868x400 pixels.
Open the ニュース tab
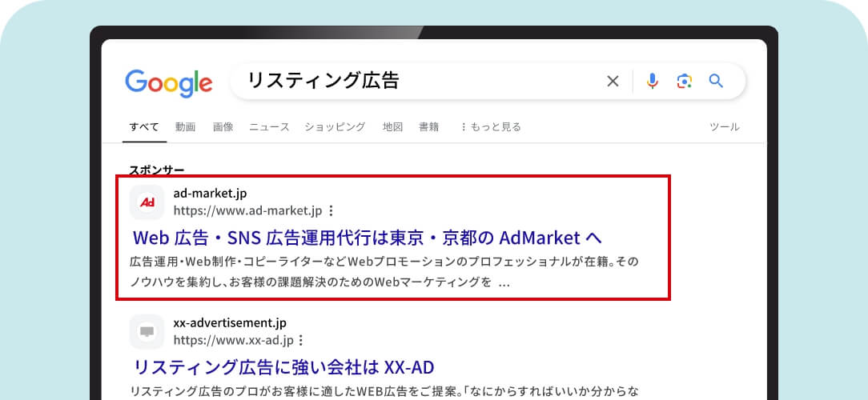(269, 127)
